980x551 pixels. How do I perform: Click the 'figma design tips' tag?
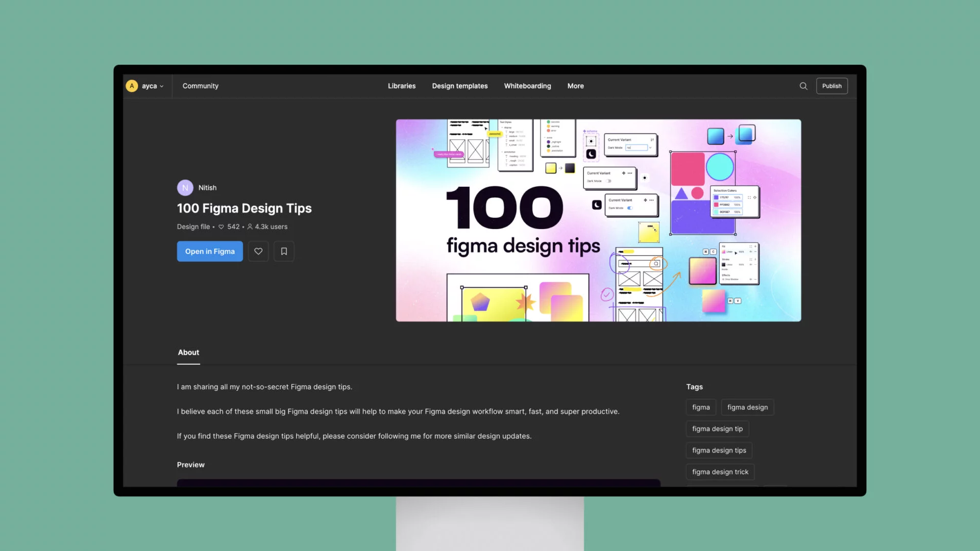pos(719,450)
